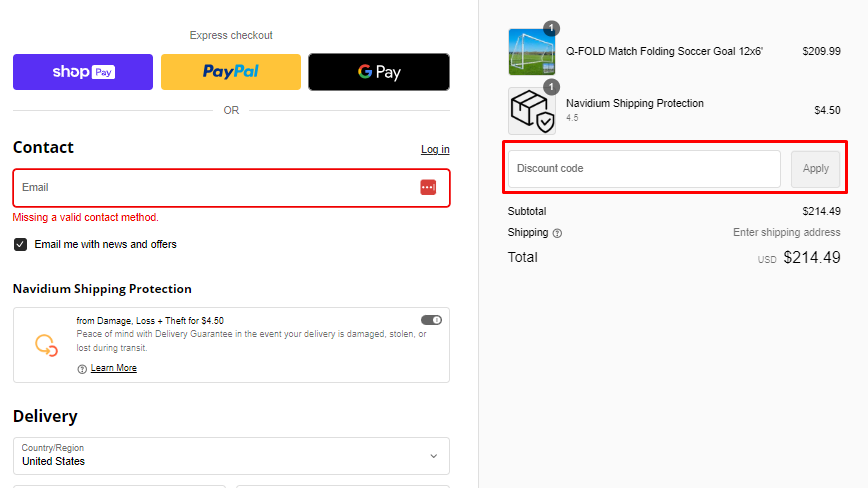Click the shipping protection box icon
The image size is (868, 488).
click(x=531, y=111)
